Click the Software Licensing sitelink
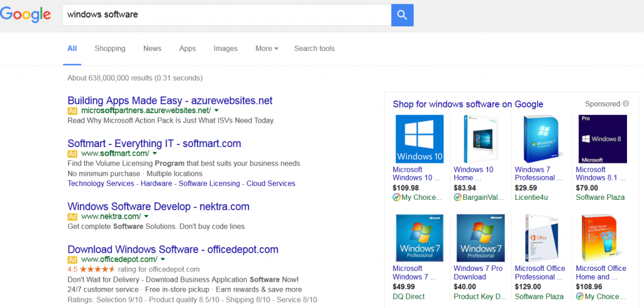Viewport: 644px width, 308px height. (209, 184)
